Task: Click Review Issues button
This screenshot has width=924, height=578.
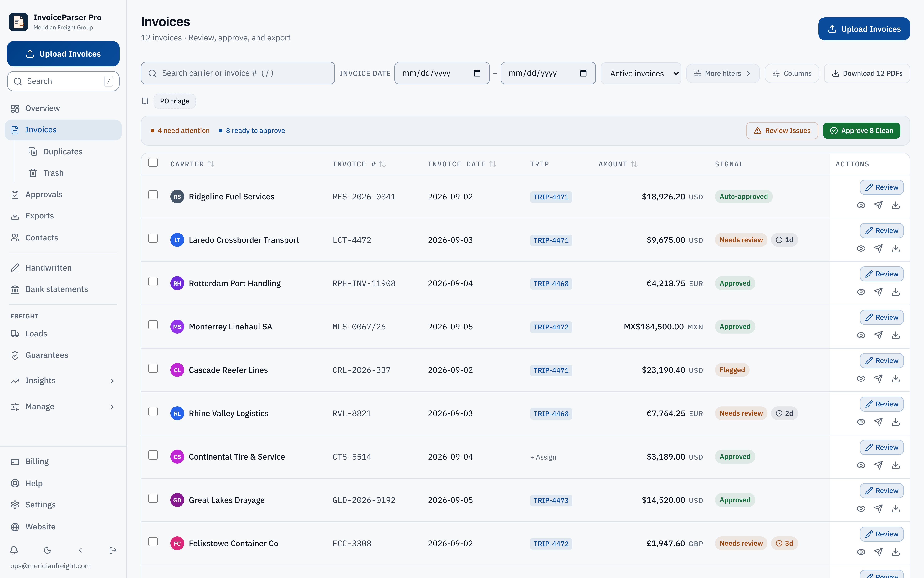Action: point(782,131)
